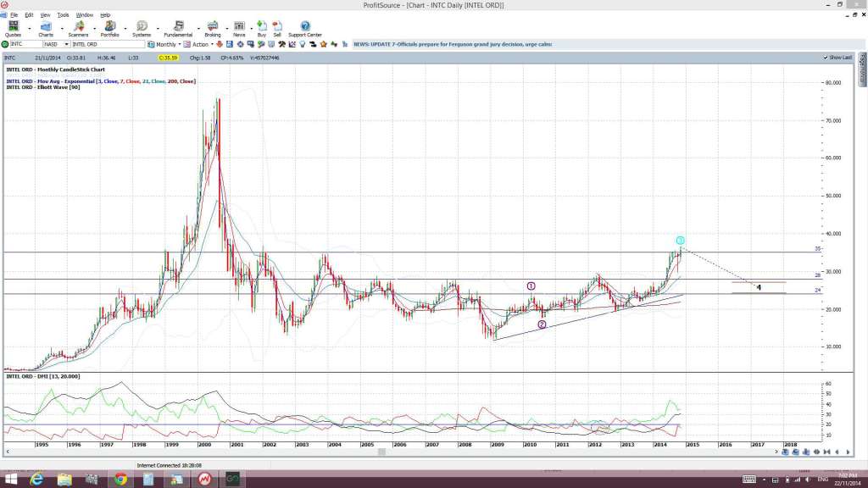868x488 pixels.
Task: Expand the Charts button dropdown arrow
Action: [x=61, y=28]
